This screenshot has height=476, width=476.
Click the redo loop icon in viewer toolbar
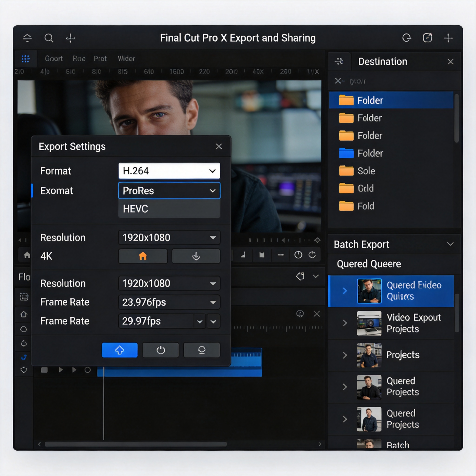coord(312,255)
